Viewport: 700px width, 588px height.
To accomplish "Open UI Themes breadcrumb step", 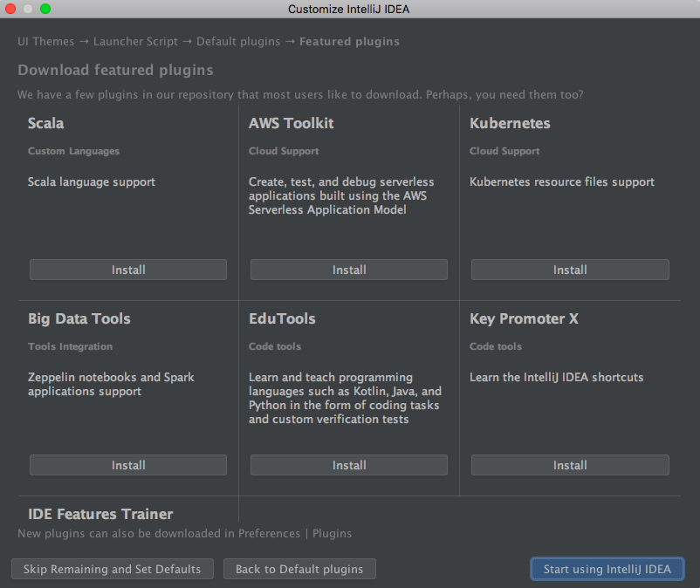I will (45, 41).
